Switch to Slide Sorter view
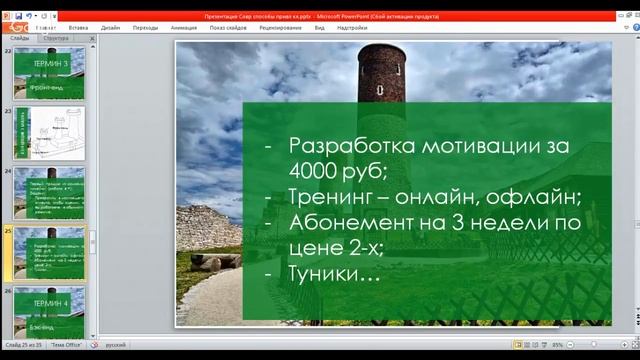Viewport: 640px width, 360px height. tap(527, 345)
